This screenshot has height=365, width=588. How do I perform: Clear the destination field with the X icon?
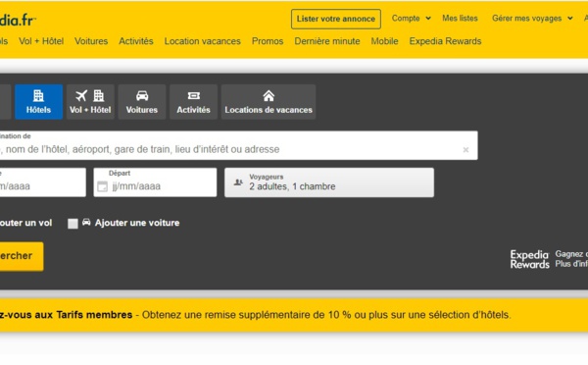coord(465,149)
